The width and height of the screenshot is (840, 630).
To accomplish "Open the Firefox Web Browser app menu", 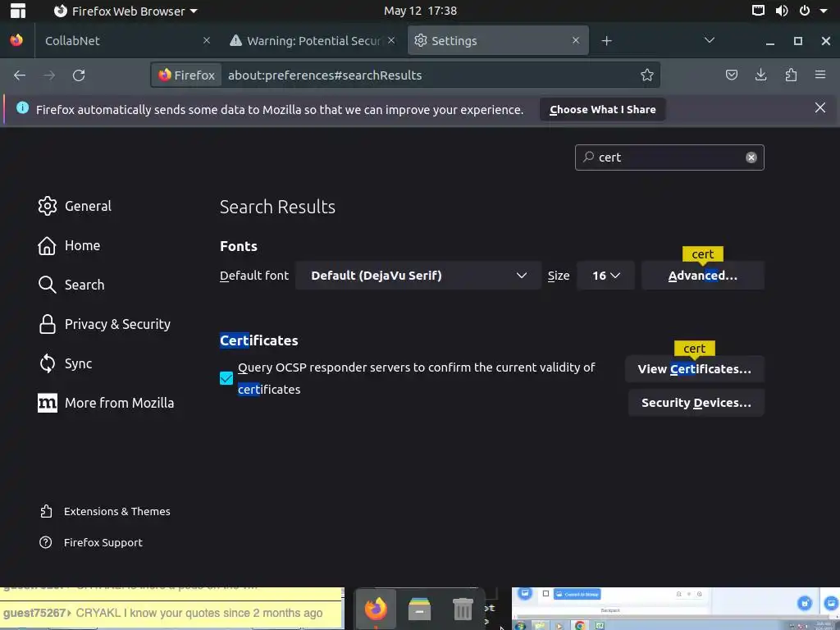I will pyautogui.click(x=126, y=11).
